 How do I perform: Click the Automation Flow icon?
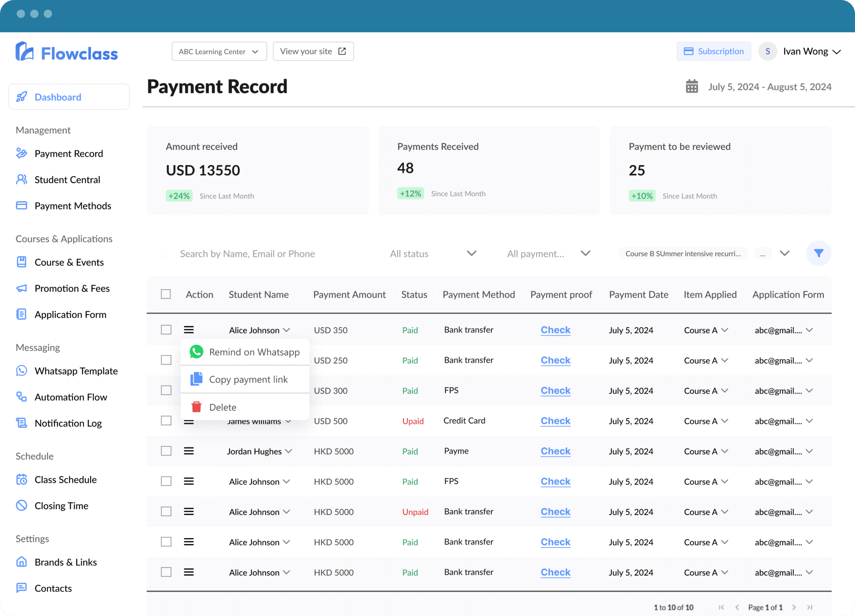click(21, 396)
